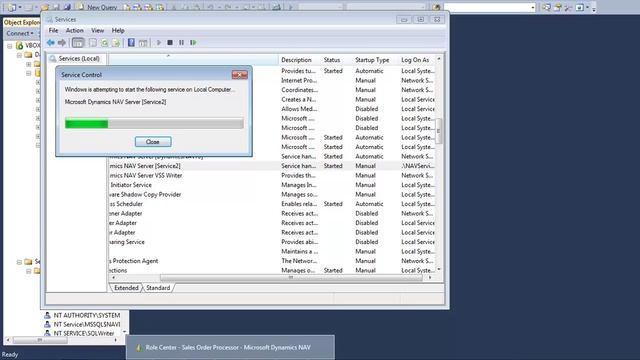Open the Action menu in Services
Viewport: 640px width, 360px height.
click(75, 31)
